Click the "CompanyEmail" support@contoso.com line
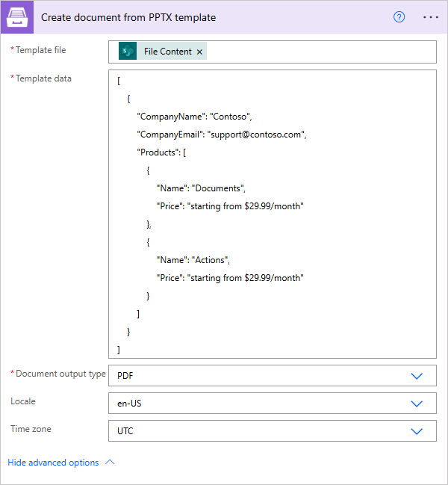 point(222,135)
